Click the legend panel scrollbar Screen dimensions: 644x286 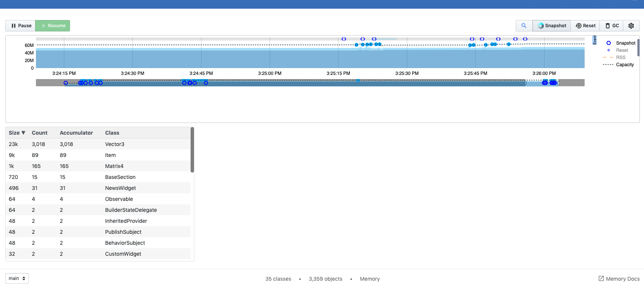pos(638,48)
